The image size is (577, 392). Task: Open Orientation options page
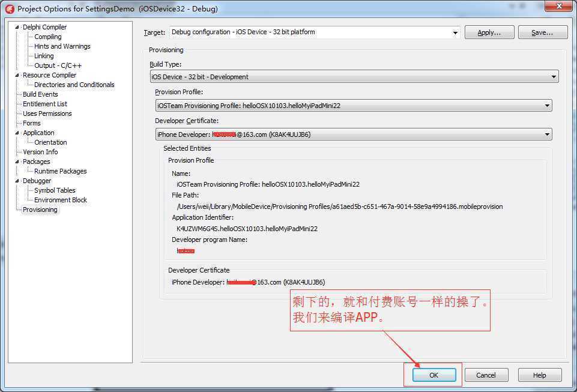tap(50, 142)
